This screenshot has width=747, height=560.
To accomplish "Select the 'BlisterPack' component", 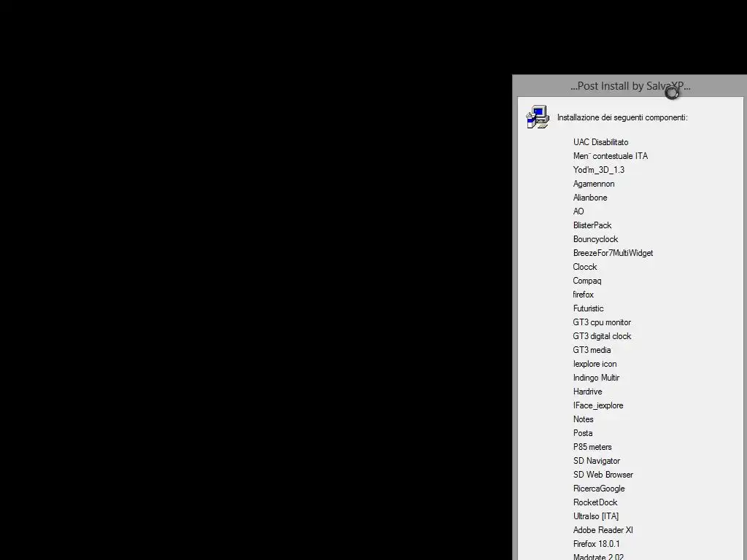I will coord(592,225).
